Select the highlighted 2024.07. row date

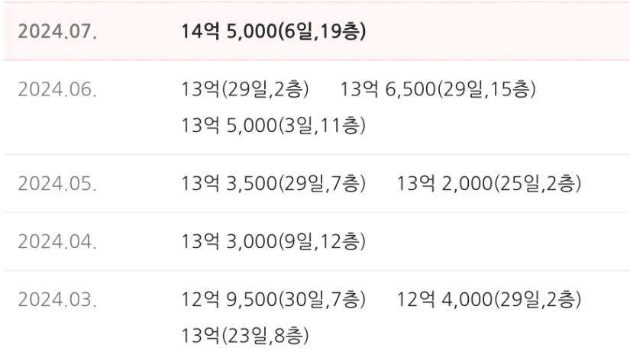(x=57, y=31)
